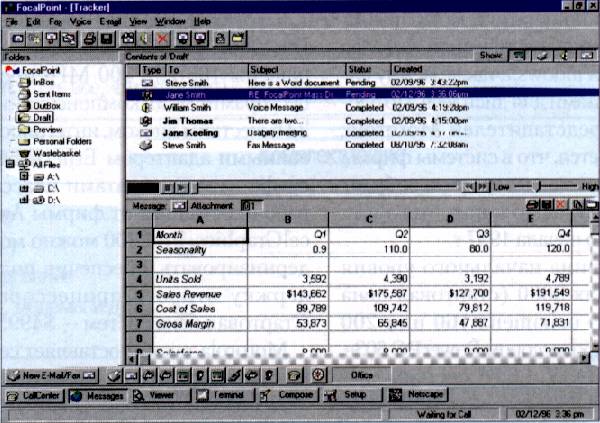Click the toolbar icon right of the floppy disk
The width and height of the screenshot is (600, 423).
click(x=128, y=39)
